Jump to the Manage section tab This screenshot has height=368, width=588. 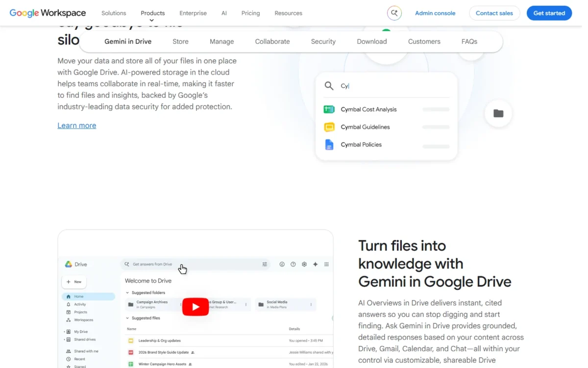221,42
